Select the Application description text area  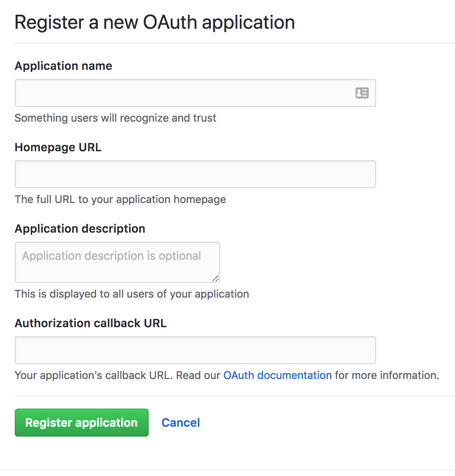point(117,262)
